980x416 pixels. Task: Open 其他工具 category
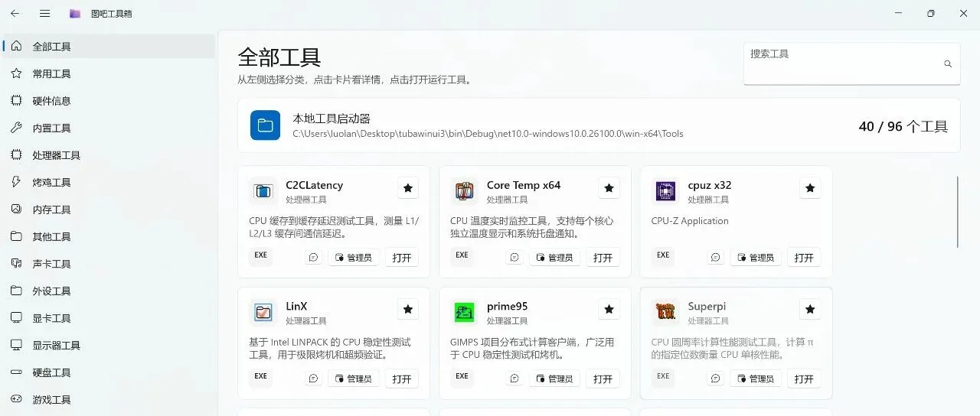tap(109, 237)
